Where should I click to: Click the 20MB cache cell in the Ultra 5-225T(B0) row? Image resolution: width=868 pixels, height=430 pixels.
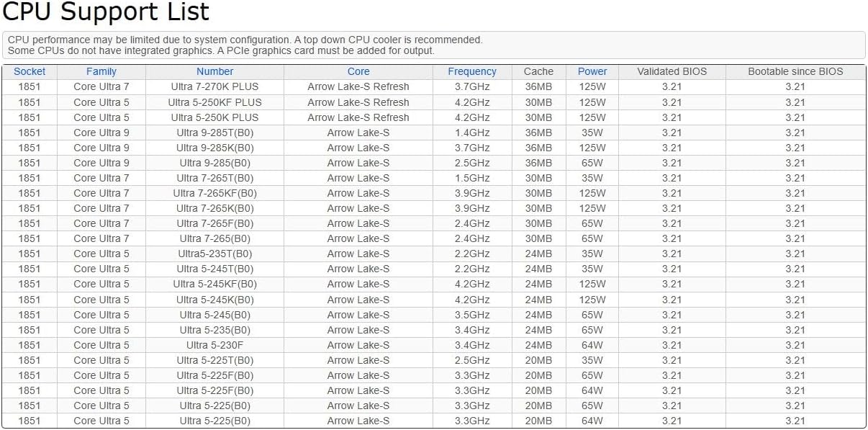pos(538,360)
